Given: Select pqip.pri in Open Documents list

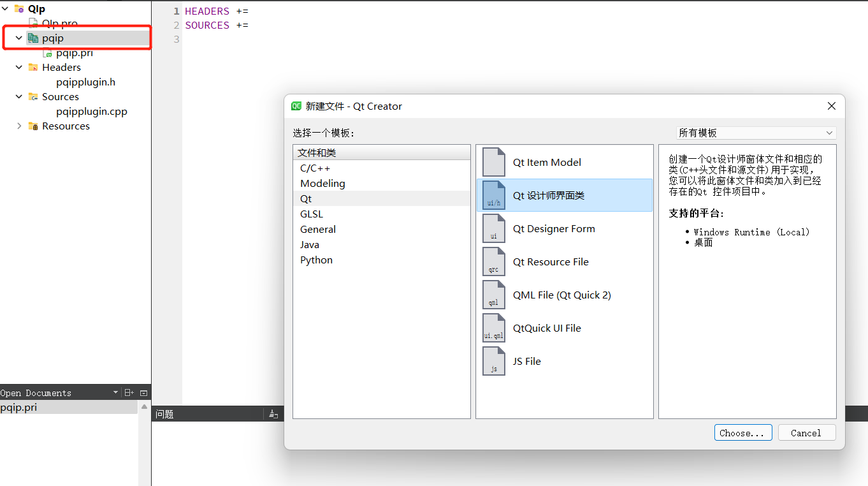Looking at the screenshot, I should pyautogui.click(x=69, y=407).
